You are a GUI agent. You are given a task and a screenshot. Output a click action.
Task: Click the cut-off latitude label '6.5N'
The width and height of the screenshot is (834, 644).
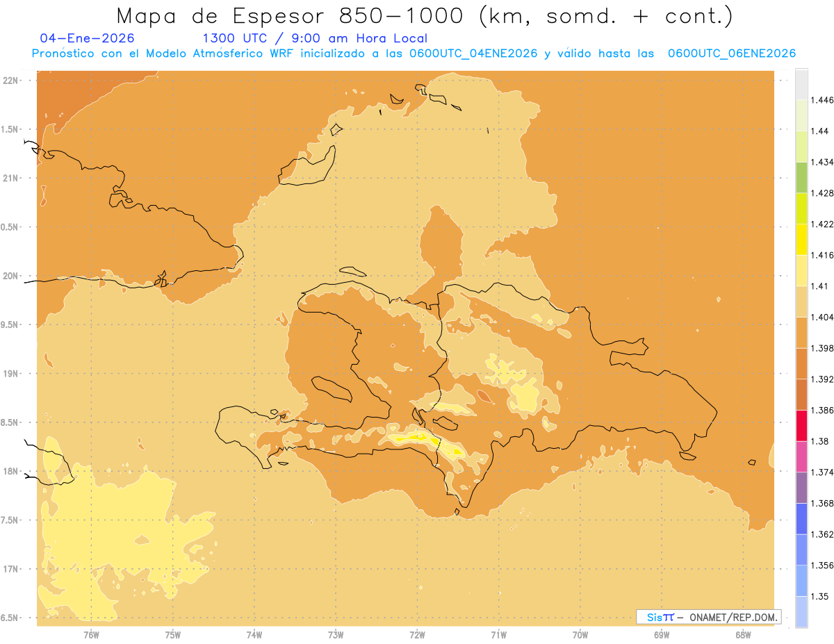pos(10,618)
